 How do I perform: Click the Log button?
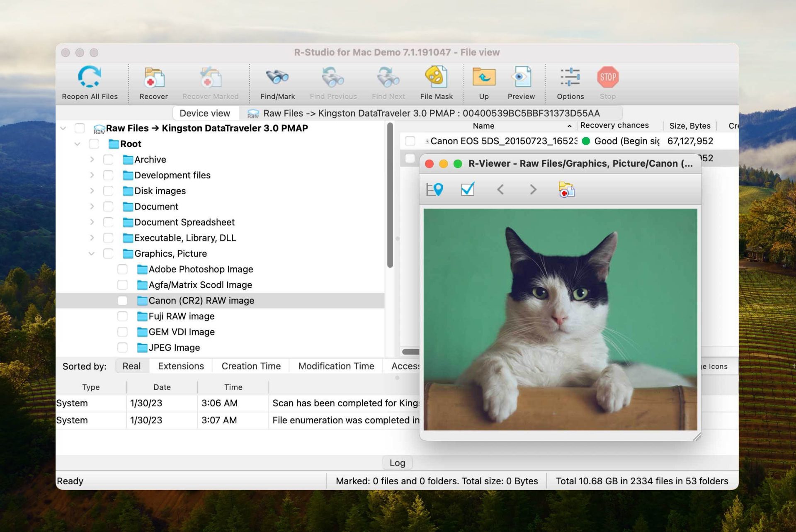click(x=397, y=463)
